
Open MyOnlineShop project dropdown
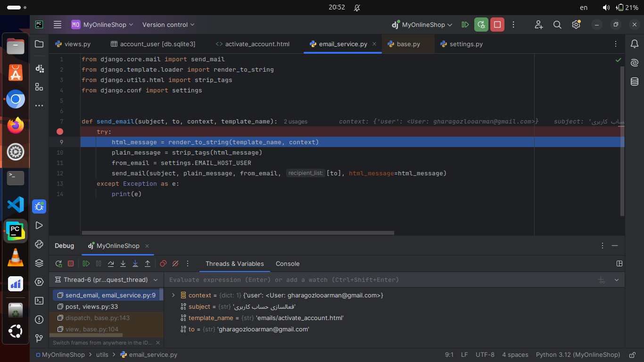pos(102,25)
